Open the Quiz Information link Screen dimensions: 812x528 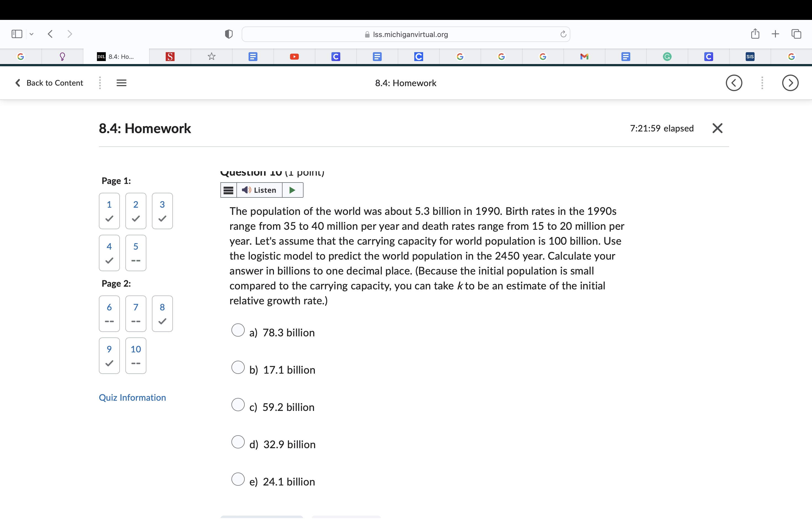[132, 397]
